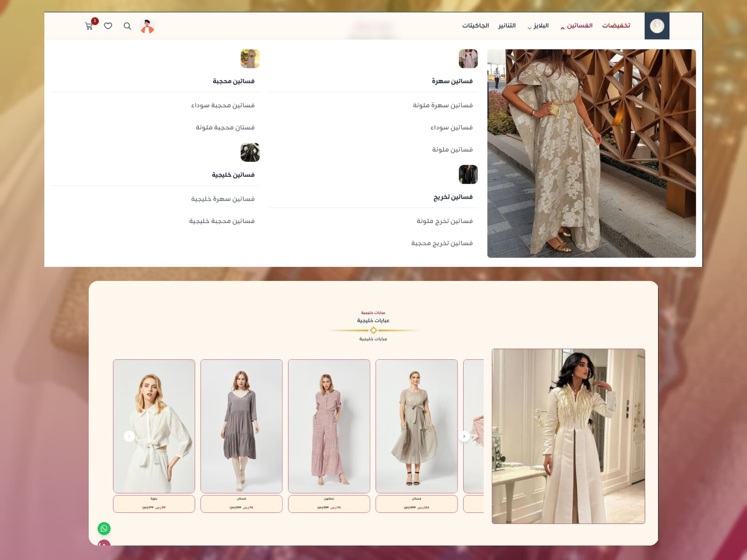Viewport: 747px width, 560px height.
Task: Go to previous slide in product carousel
Action: point(129,436)
